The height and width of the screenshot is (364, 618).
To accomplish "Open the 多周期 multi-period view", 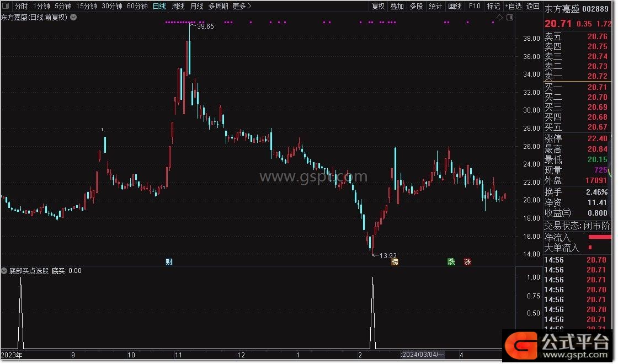I will pos(218,6).
